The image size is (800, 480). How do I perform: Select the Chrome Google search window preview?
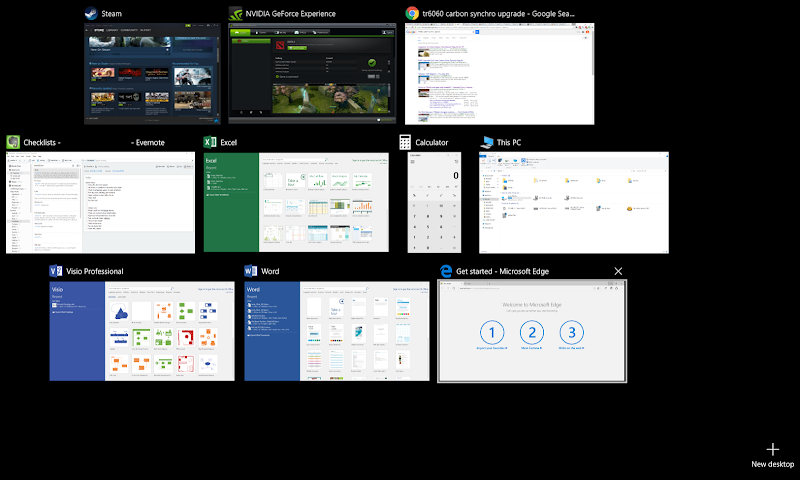coord(499,73)
